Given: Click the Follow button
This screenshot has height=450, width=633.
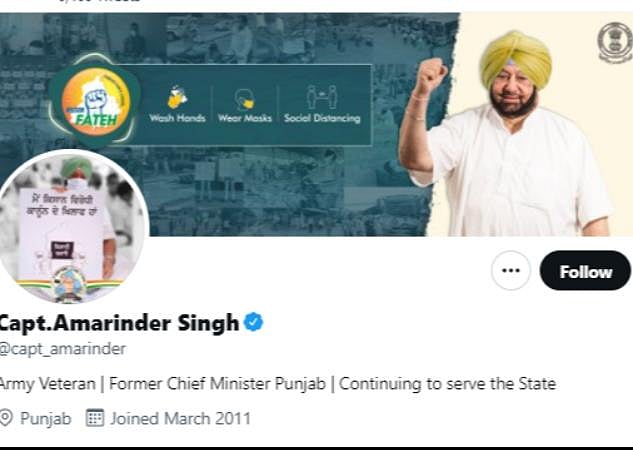Looking at the screenshot, I should tap(585, 270).
